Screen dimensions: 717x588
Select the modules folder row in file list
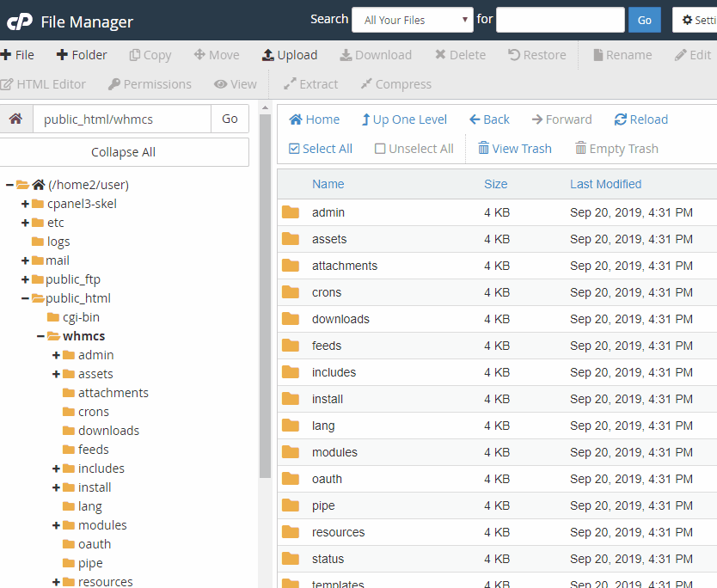497,452
